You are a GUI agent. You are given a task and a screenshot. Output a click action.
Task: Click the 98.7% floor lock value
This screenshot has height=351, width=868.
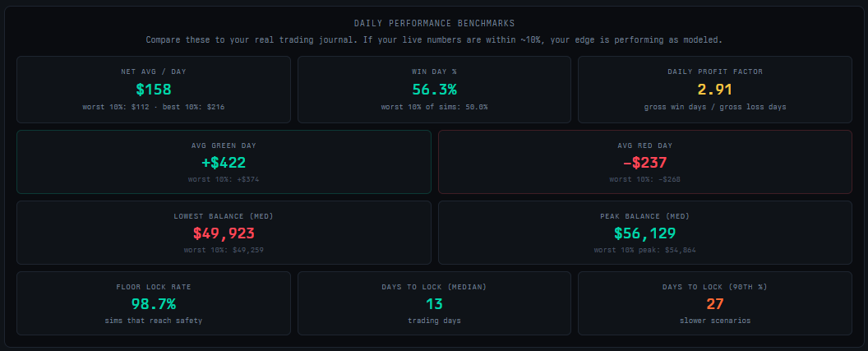pyautogui.click(x=154, y=304)
